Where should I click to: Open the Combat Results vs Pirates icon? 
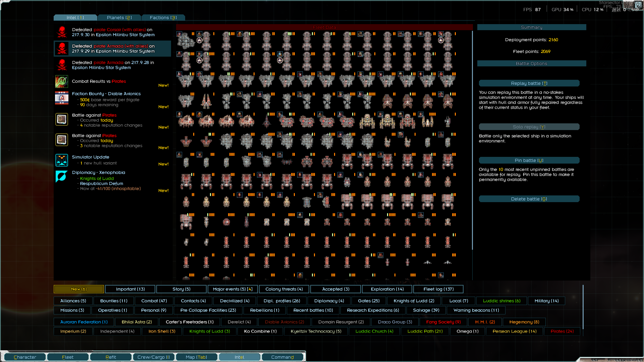click(x=62, y=81)
